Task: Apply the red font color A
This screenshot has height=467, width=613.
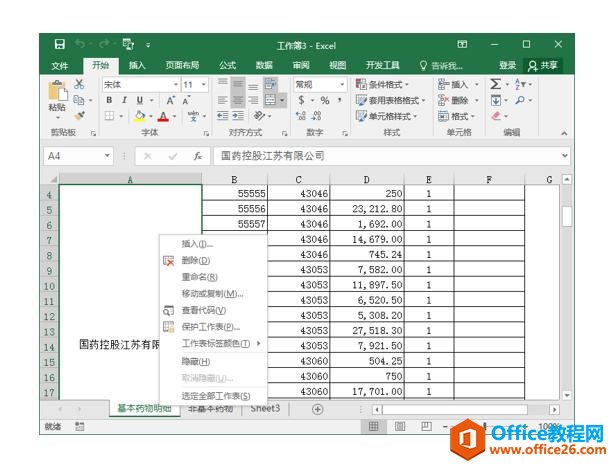Action: [163, 116]
